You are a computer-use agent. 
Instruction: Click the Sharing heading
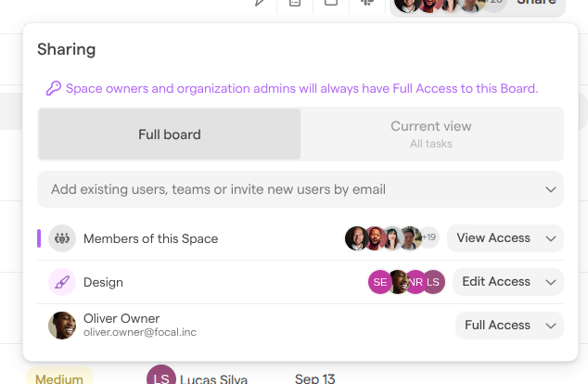67,49
